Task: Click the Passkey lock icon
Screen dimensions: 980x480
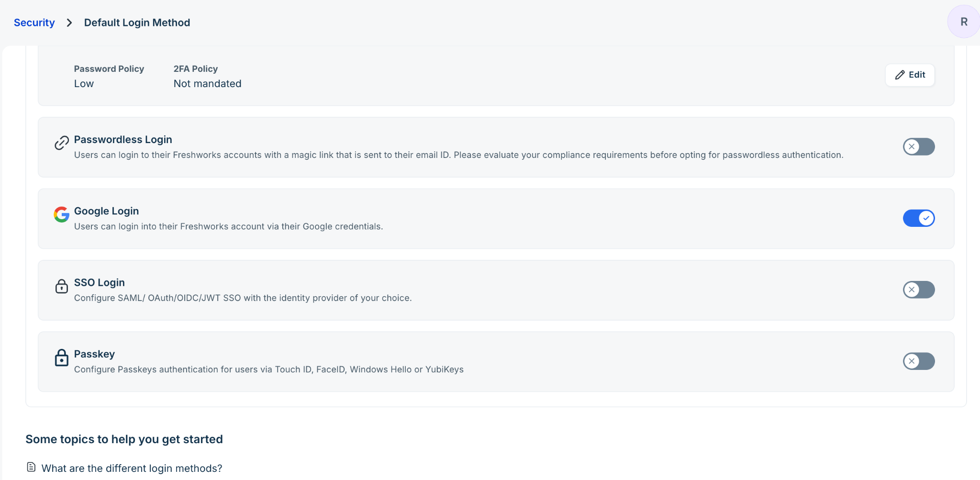Action: (61, 357)
